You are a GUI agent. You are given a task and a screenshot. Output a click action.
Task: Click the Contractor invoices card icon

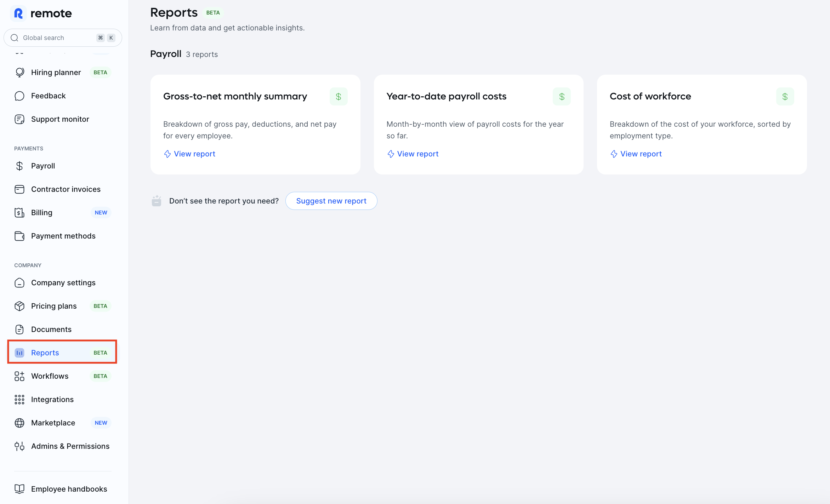click(x=19, y=189)
